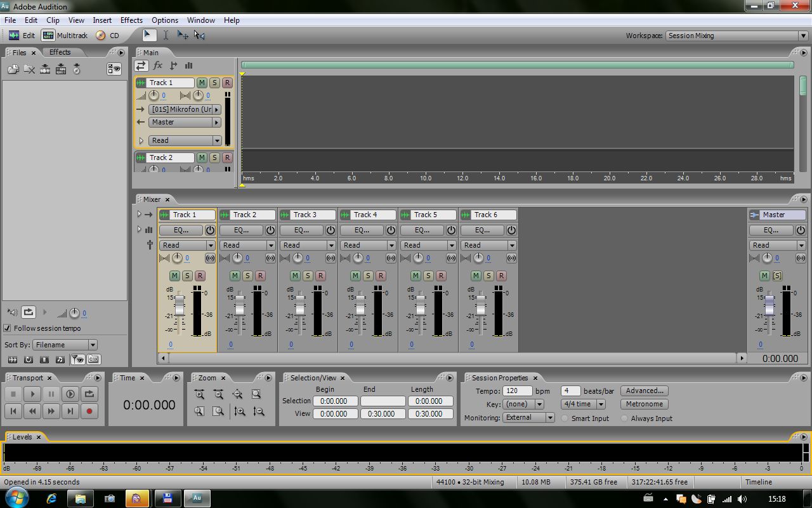Open the Effects menu

click(131, 20)
